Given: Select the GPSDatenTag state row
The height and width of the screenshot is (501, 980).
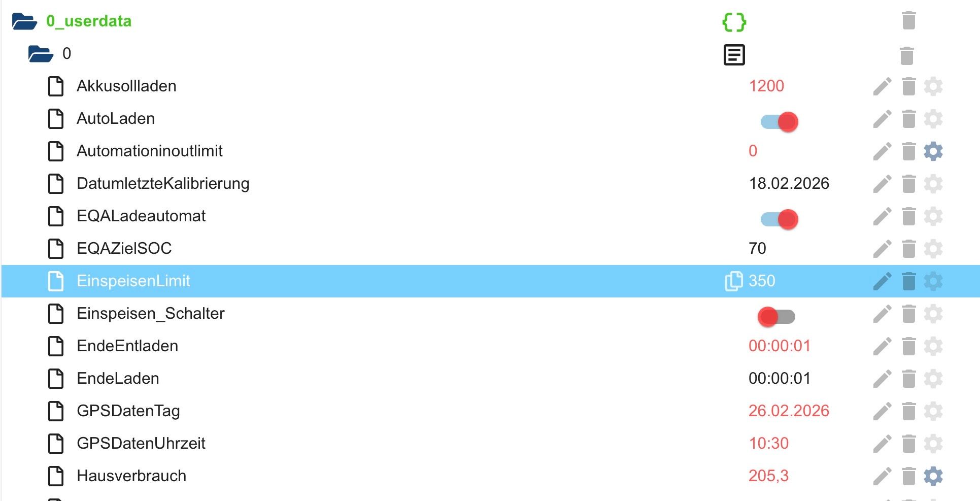Looking at the screenshot, I should [x=128, y=411].
